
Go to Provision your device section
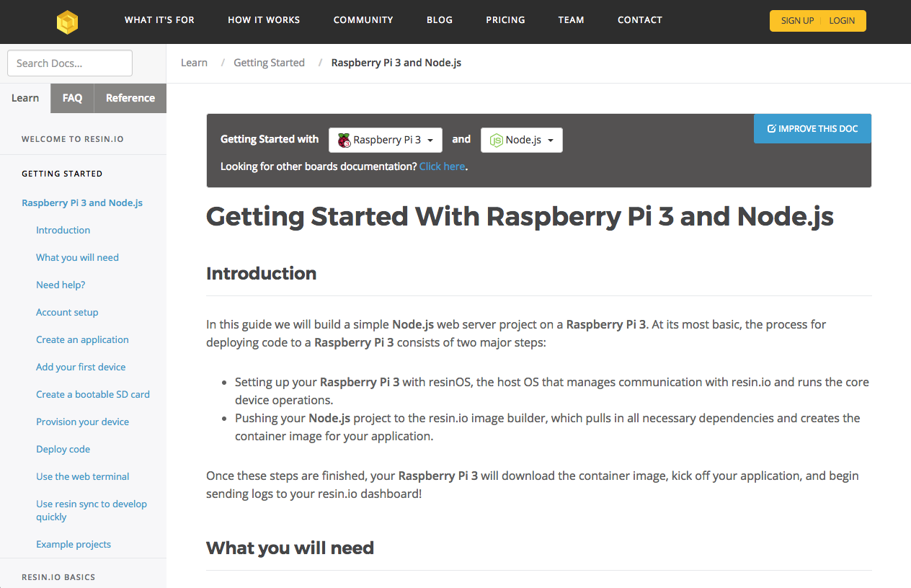click(x=83, y=422)
